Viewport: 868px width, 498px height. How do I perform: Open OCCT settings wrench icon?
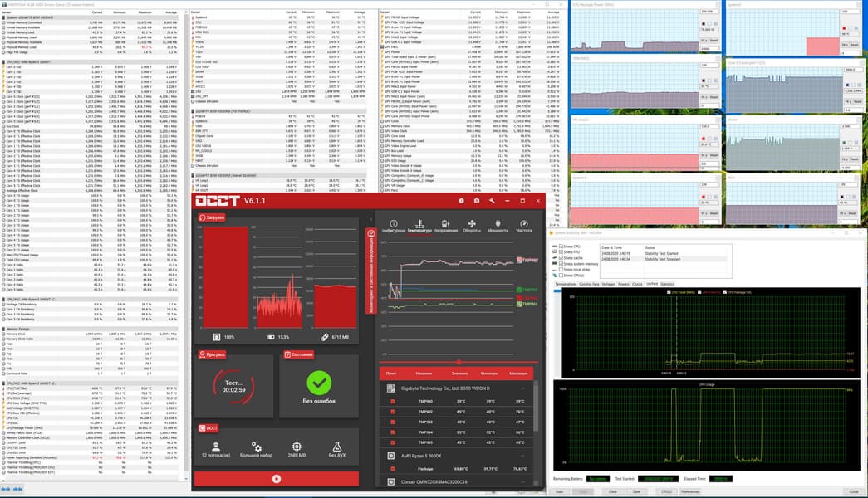pyautogui.click(x=492, y=201)
